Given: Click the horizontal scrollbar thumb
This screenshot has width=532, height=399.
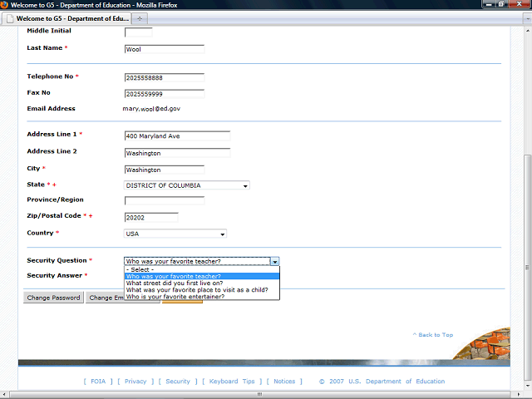Looking at the screenshot, I should [260, 394].
